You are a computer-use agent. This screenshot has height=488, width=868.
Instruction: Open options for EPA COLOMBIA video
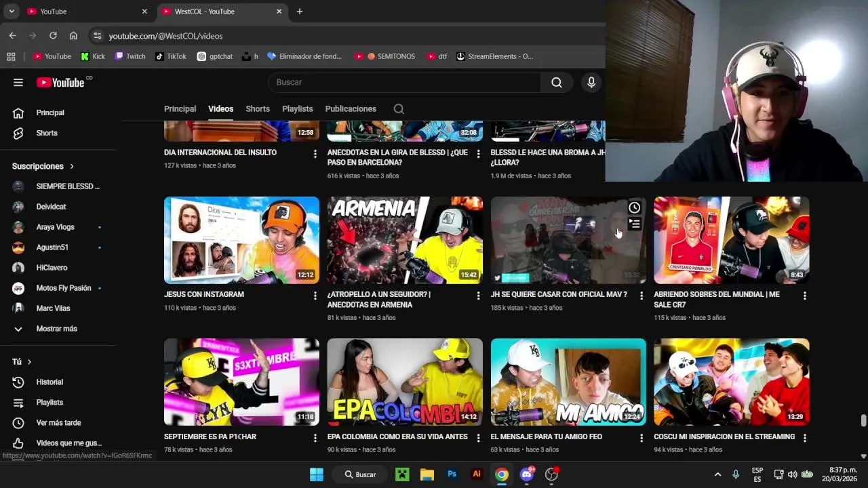click(x=478, y=438)
